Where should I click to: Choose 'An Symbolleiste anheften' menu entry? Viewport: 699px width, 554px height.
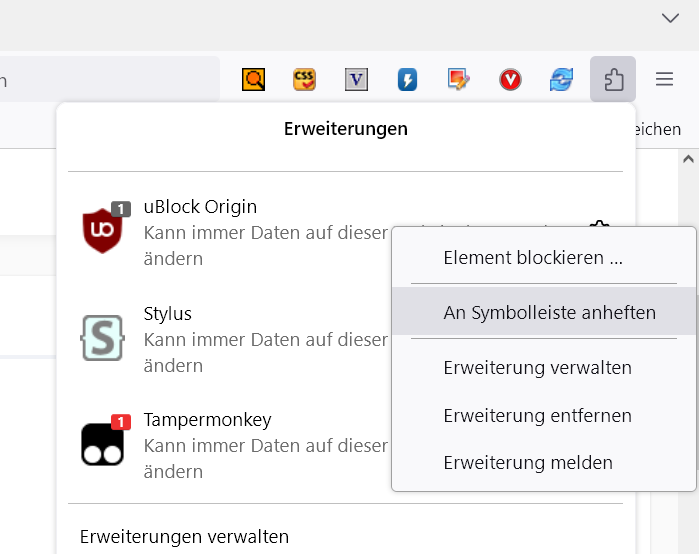549,313
